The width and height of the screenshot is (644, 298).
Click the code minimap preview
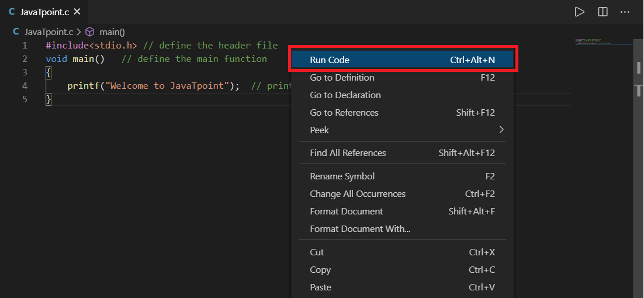604,42
